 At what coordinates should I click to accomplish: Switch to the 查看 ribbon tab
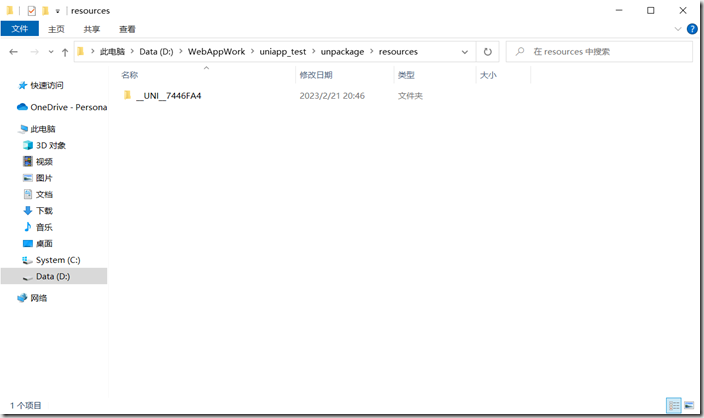coord(127,29)
